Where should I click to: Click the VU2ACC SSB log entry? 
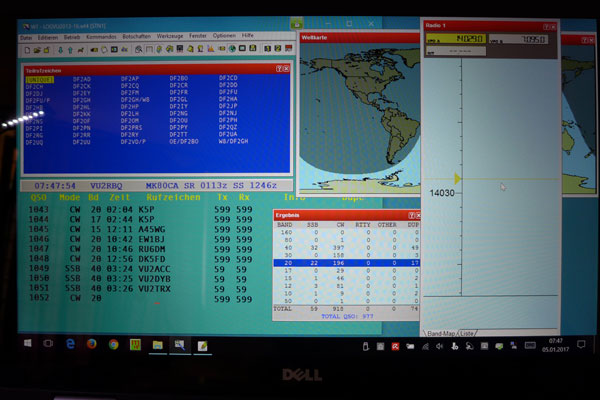pos(140,269)
